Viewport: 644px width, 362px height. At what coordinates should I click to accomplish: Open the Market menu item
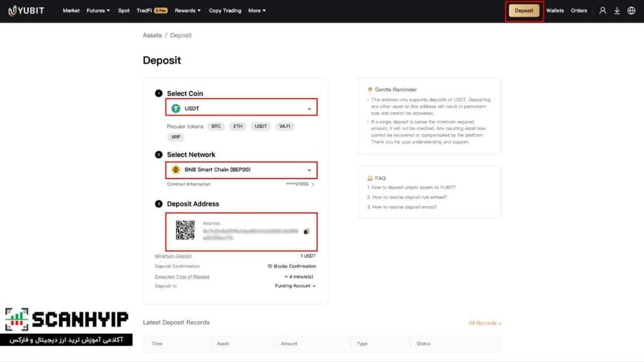[x=71, y=11]
